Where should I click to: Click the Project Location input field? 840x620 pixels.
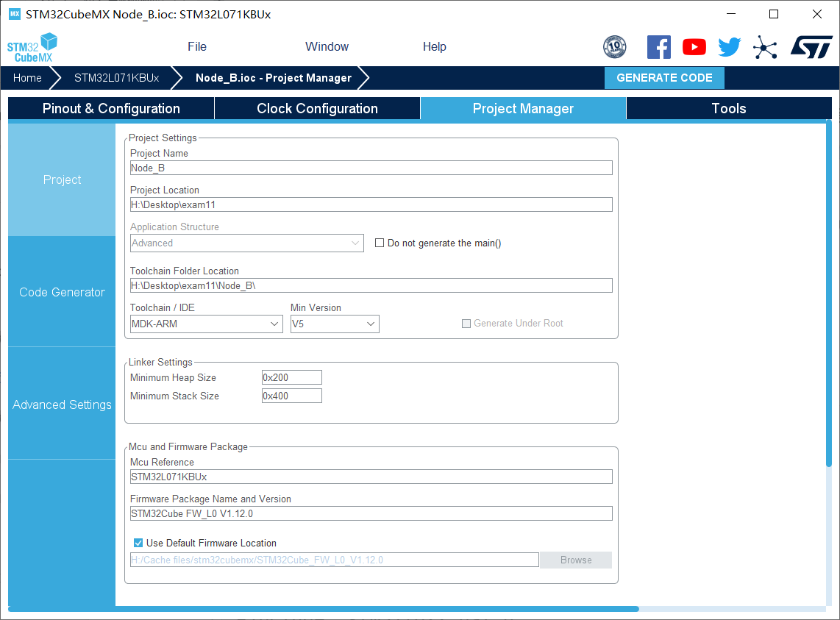[x=371, y=204]
